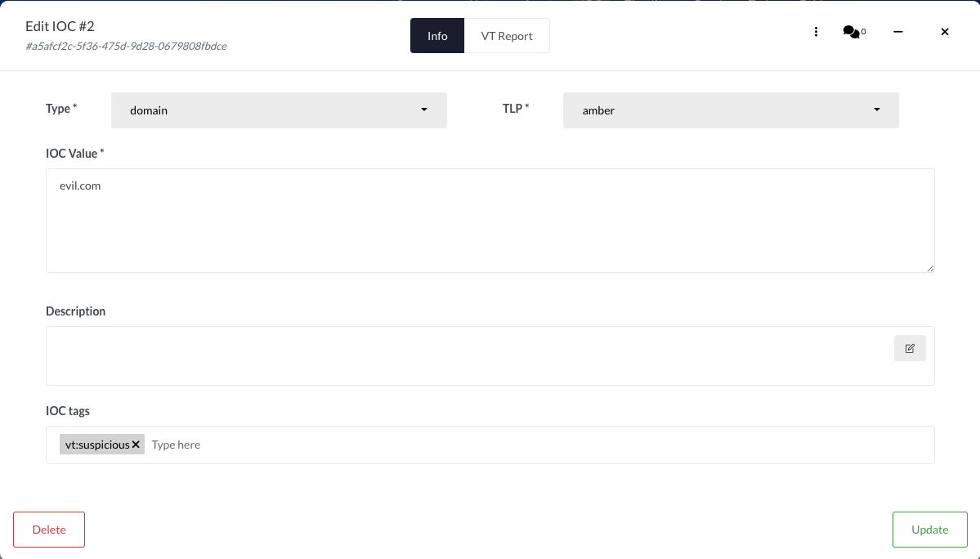This screenshot has width=980, height=559.
Task: Click the 'Edit IOC #2' title
Action: pos(60,26)
